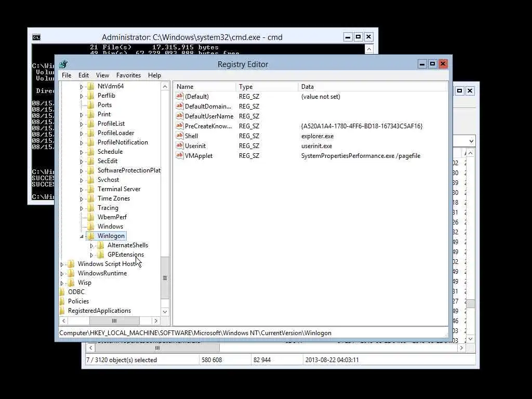This screenshot has width=532, height=399.
Task: Click the Ports folder icon
Action: tap(90, 105)
